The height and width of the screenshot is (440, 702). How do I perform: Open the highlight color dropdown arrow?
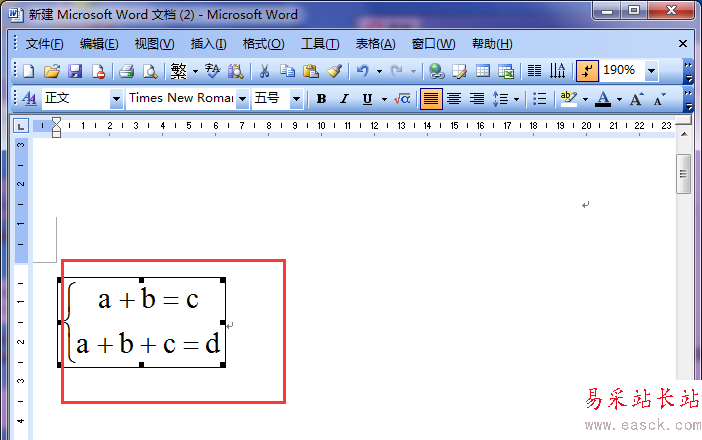[585, 99]
